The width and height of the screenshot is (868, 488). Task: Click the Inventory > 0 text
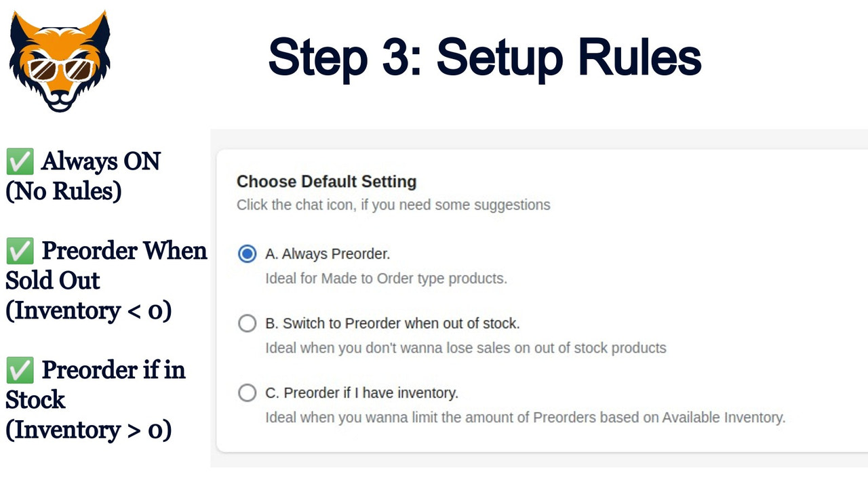tap(89, 430)
